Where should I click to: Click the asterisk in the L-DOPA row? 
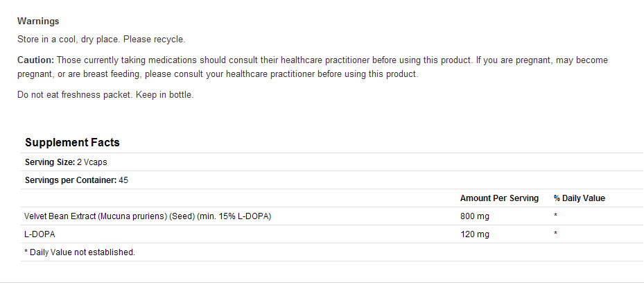pyautogui.click(x=555, y=234)
